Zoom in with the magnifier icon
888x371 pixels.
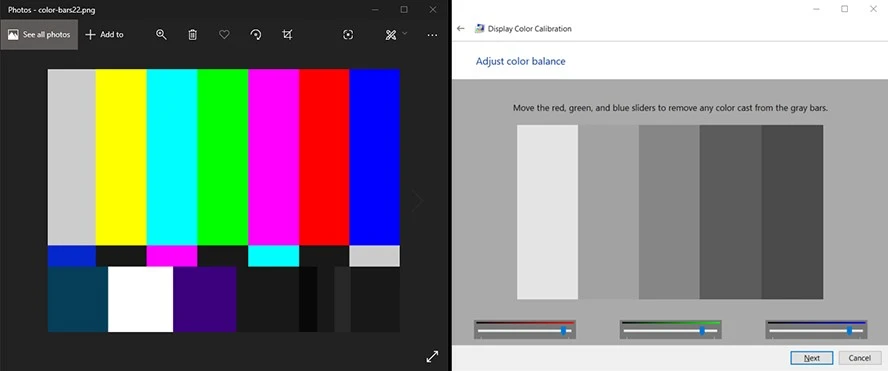(161, 35)
